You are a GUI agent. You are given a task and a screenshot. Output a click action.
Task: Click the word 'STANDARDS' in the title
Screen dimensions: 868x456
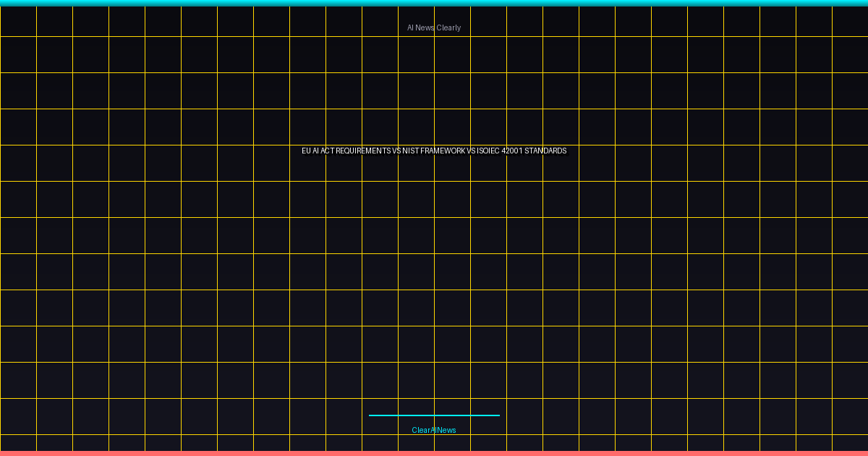click(x=546, y=151)
